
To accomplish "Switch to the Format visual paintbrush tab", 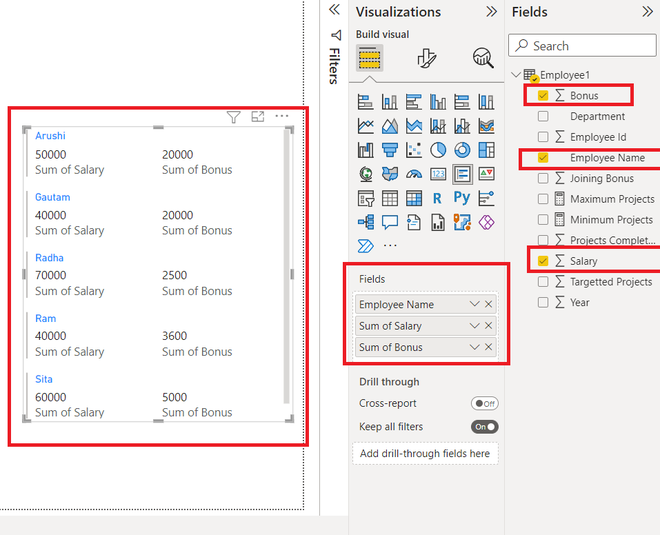I will (427, 58).
